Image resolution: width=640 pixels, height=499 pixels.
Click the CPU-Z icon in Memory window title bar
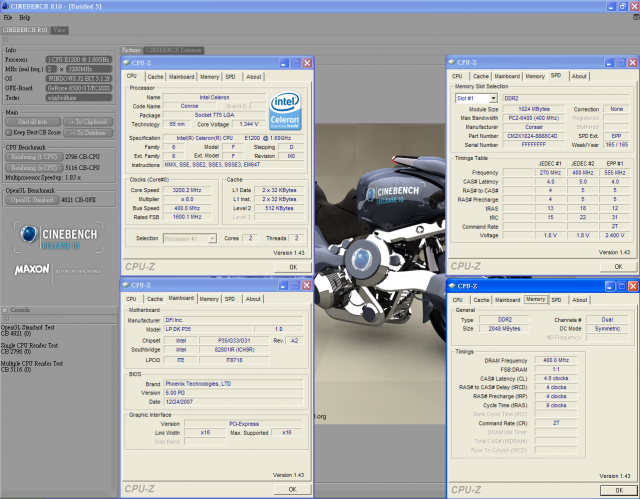pos(452,286)
